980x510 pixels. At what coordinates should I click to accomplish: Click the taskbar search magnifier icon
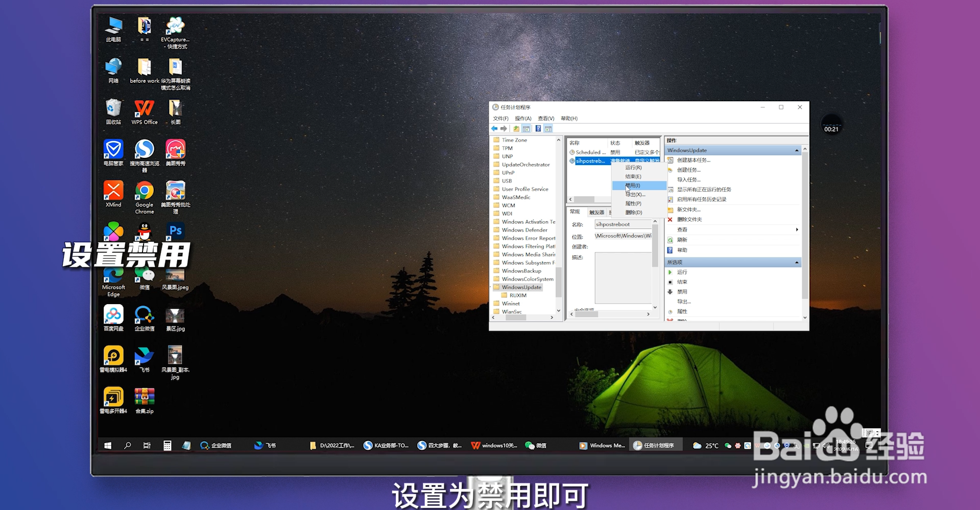tap(127, 446)
